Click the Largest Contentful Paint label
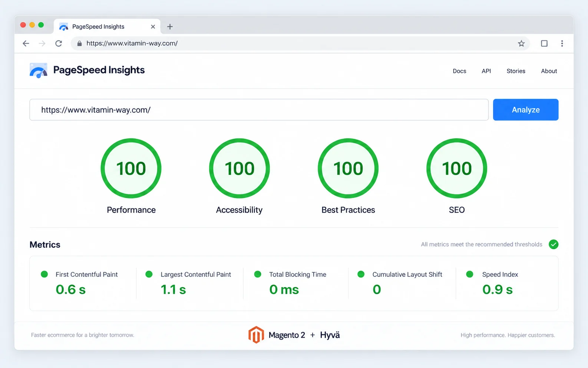Viewport: 588px width, 368px height. (x=196, y=275)
